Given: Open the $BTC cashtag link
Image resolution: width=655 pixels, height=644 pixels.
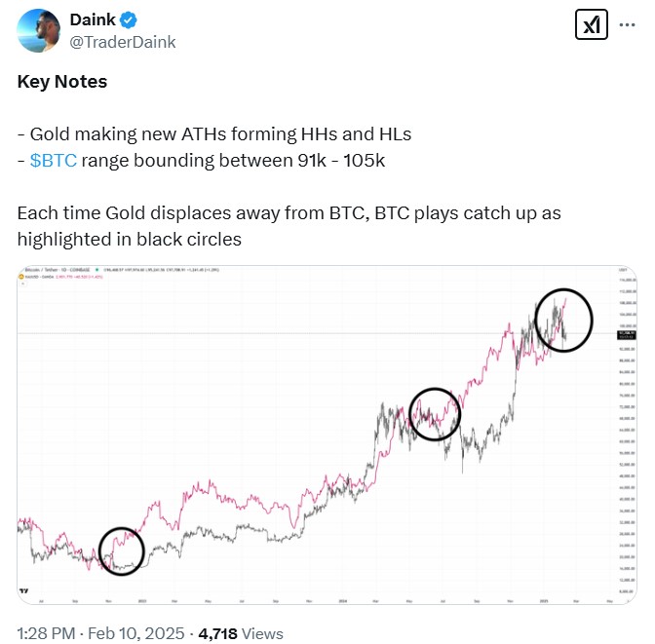Looking at the screenshot, I should coord(54,161).
